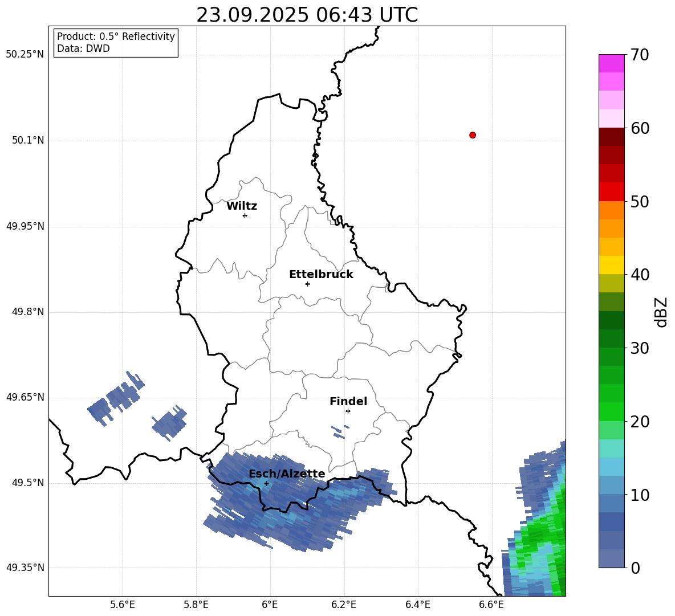Click the 50 tick label on colorbar
675x616 pixels.
(x=640, y=201)
